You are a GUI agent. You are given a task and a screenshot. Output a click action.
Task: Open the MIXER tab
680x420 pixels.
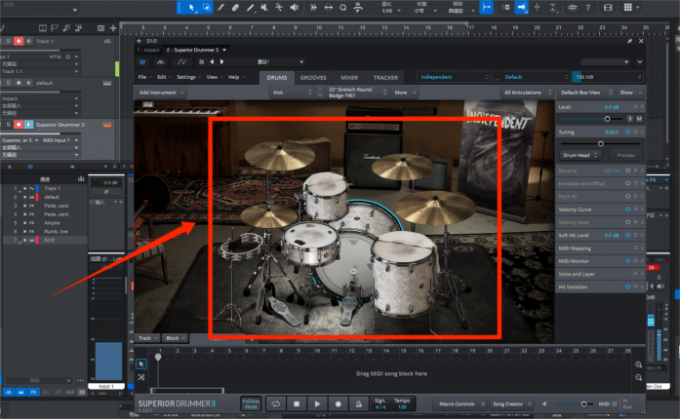coord(349,76)
